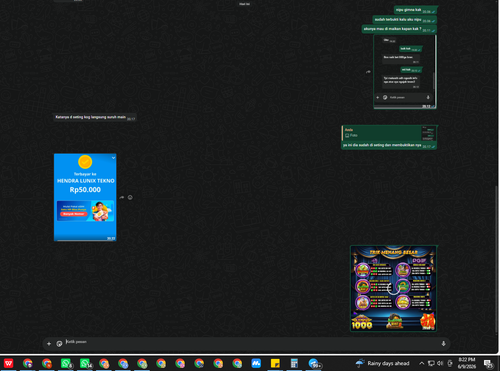Image resolution: width=500 pixels, height=371 pixels.
Task: Open Calculator from the taskbar
Action: pos(294,363)
